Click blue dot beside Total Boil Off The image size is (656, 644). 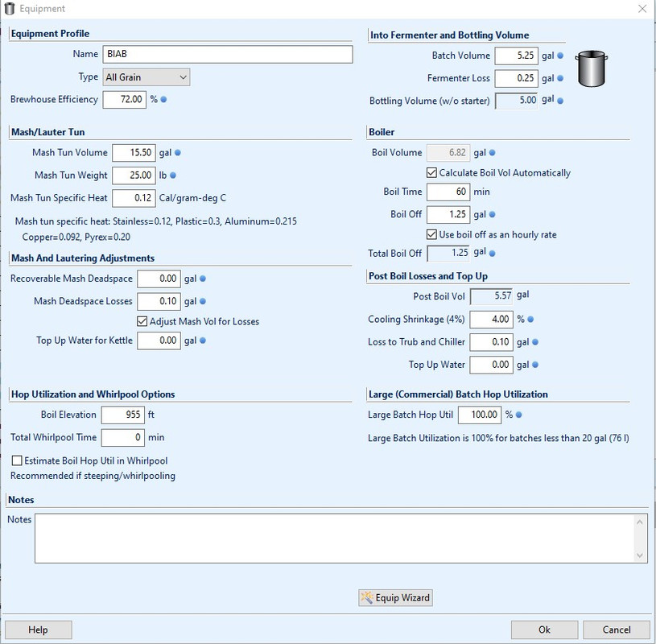[492, 253]
